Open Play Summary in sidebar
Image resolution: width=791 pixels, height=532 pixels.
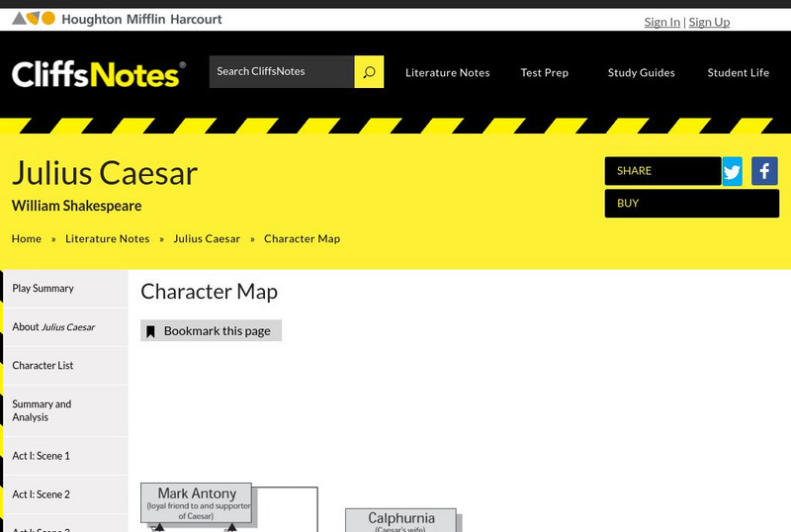[x=65, y=288]
